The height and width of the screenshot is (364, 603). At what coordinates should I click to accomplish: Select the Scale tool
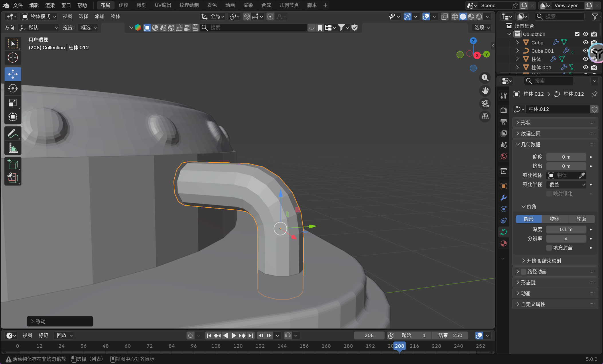coord(13,103)
